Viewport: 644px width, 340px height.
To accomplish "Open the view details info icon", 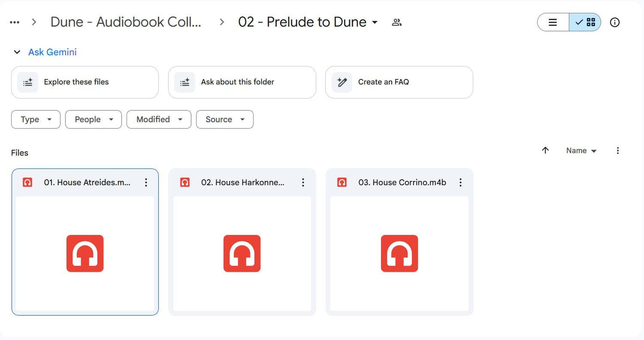I will [615, 22].
